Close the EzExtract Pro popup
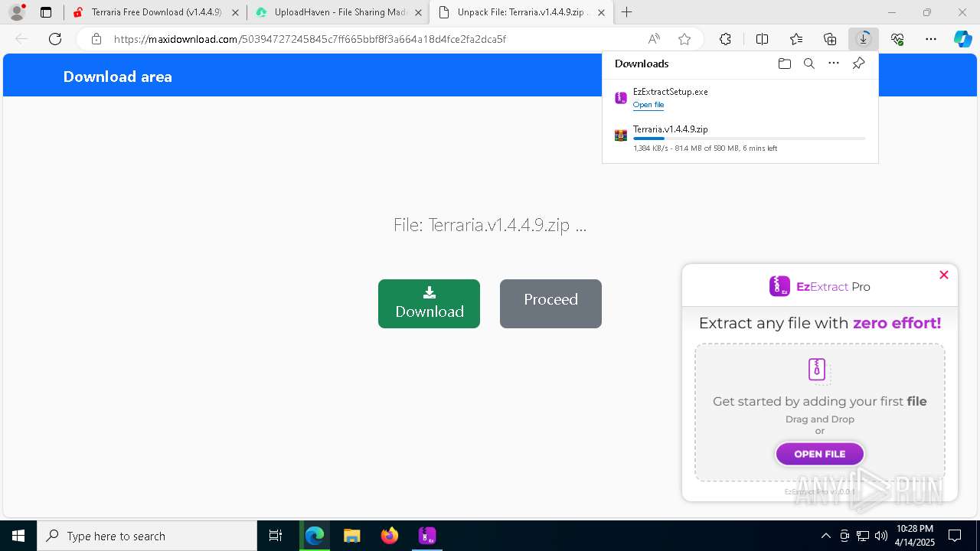 click(943, 275)
